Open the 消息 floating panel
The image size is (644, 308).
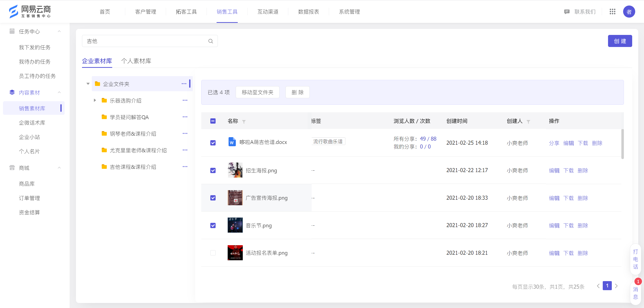click(635, 293)
